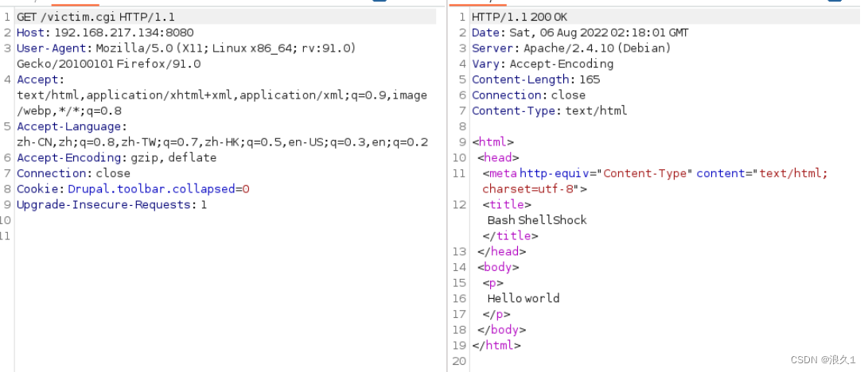Click the Accept: header name in request

coord(41,79)
